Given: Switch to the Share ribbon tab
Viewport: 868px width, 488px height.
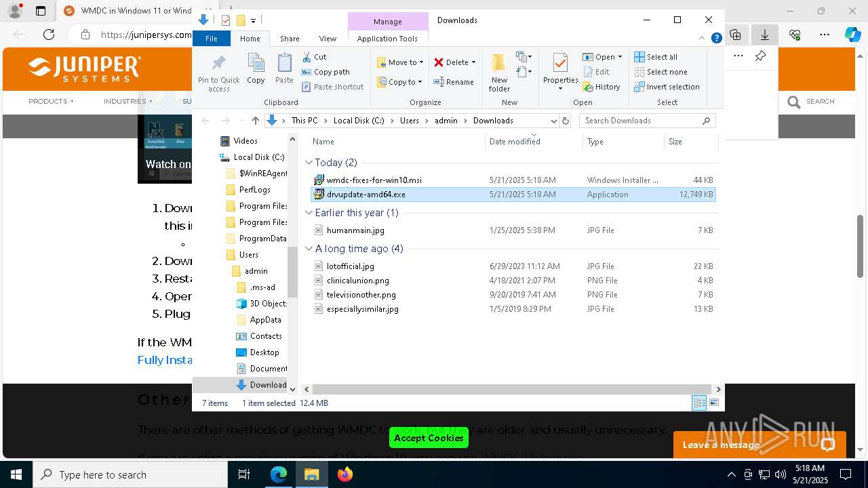Looking at the screenshot, I should 290,39.
